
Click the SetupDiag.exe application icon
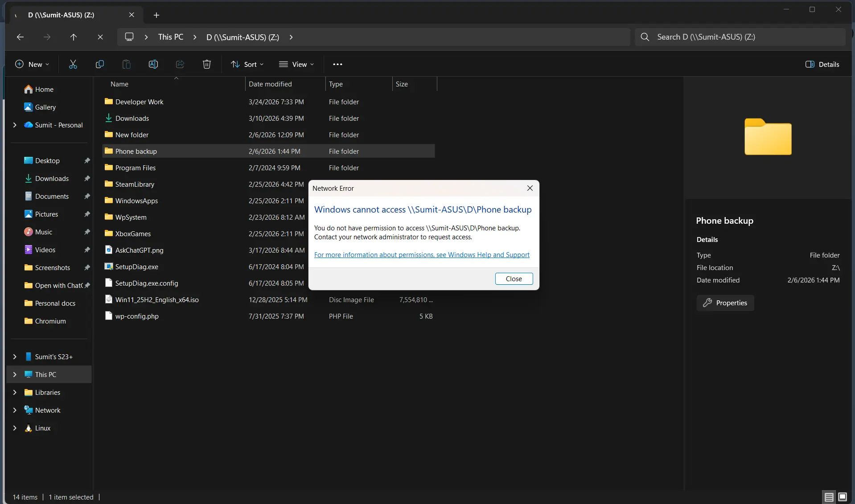(109, 266)
